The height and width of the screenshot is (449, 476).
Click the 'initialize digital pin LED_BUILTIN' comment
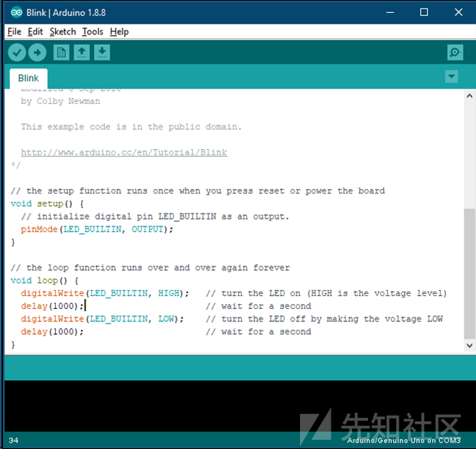click(x=155, y=216)
